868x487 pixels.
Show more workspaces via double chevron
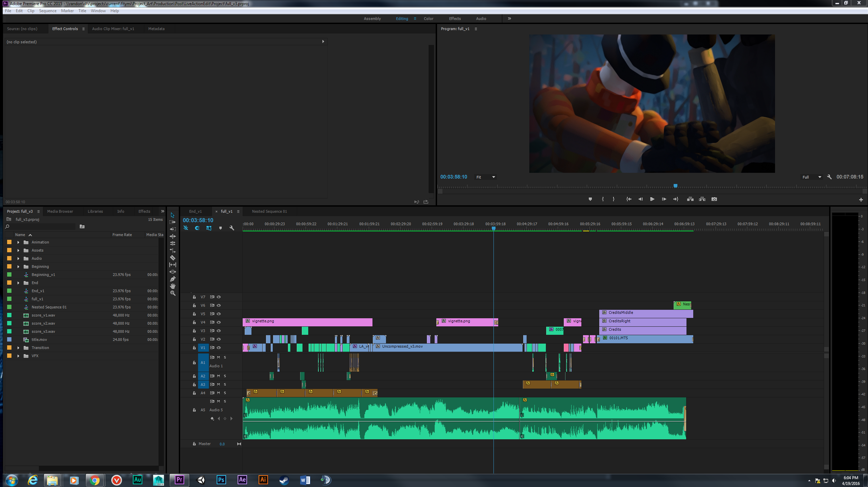pyautogui.click(x=509, y=19)
